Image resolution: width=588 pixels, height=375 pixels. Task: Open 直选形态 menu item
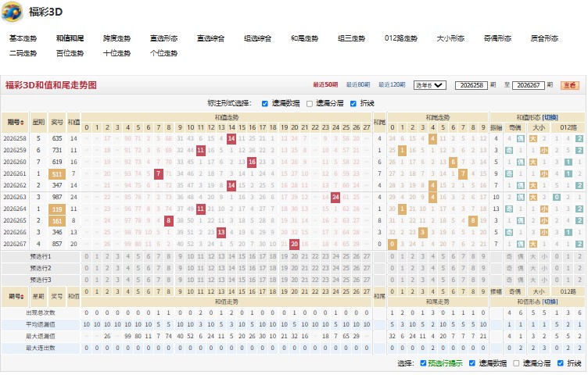tap(164, 38)
